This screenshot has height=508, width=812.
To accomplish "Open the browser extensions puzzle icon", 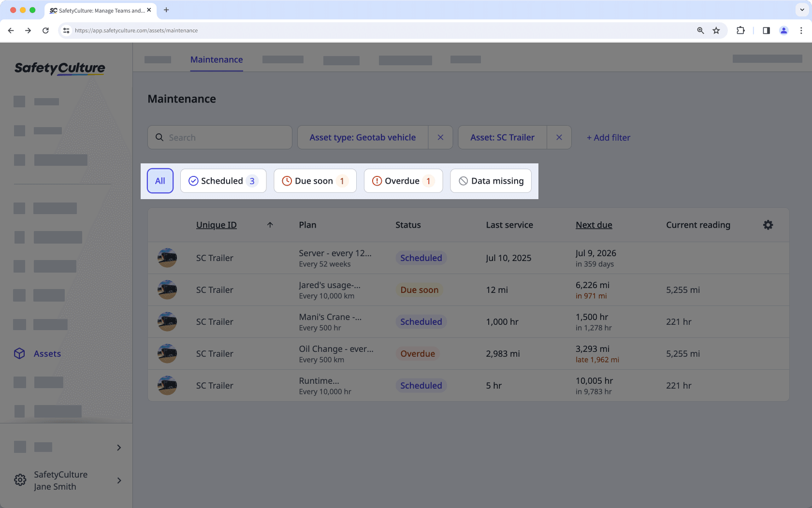I will point(740,30).
